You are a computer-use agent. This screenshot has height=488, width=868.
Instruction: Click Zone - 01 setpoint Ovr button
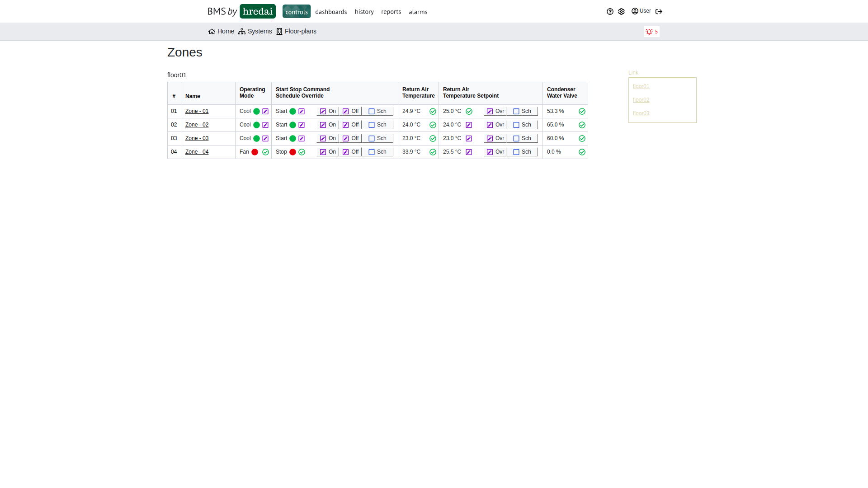[x=495, y=111]
